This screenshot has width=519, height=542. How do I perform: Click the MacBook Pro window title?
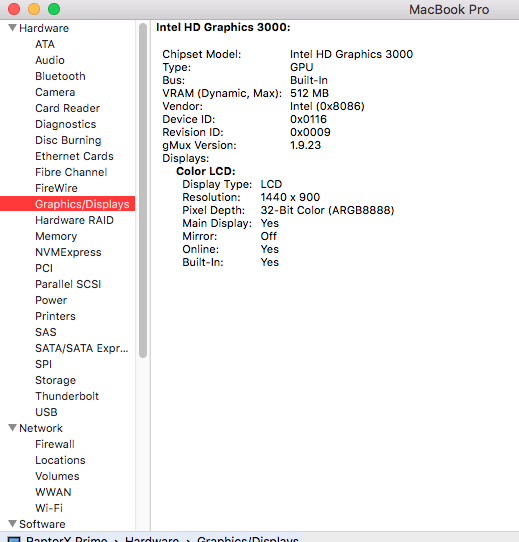point(449,9)
